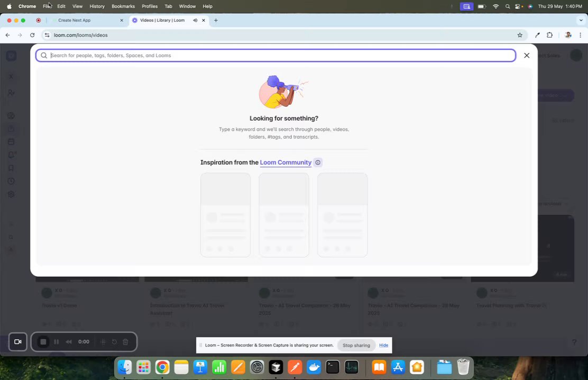Click the Loom recorder camera button
588x380 pixels.
(x=18, y=342)
